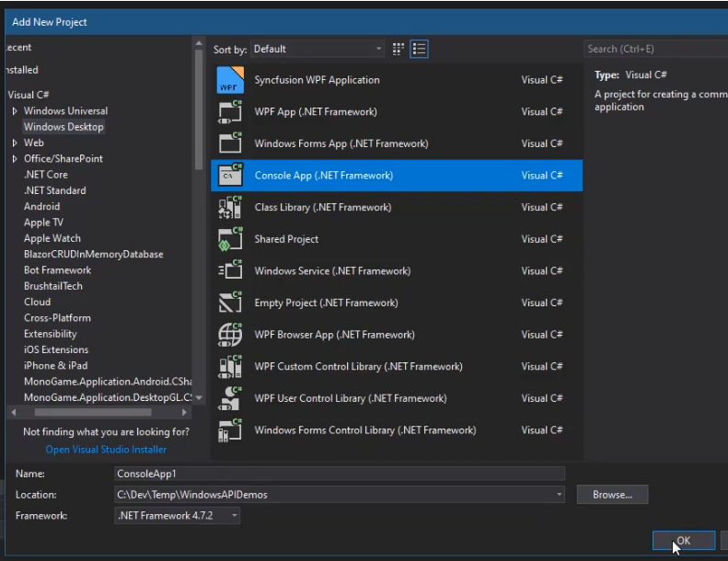
Task: Select the iPhone & iPad category
Action: tap(55, 366)
